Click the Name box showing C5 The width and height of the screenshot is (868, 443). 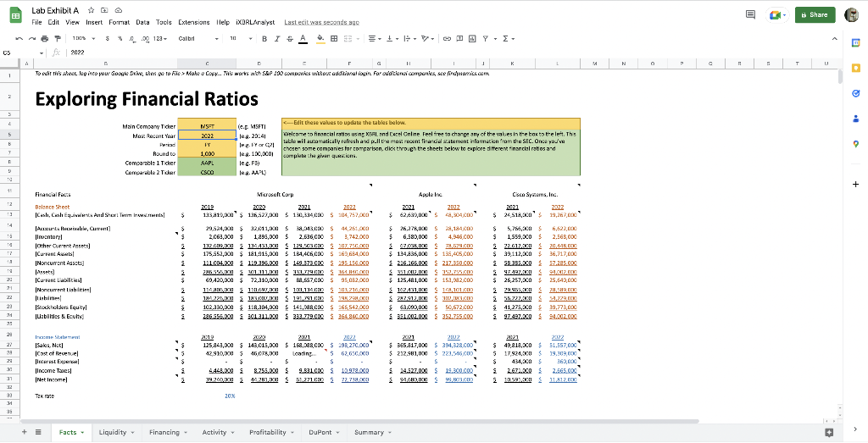23,53
